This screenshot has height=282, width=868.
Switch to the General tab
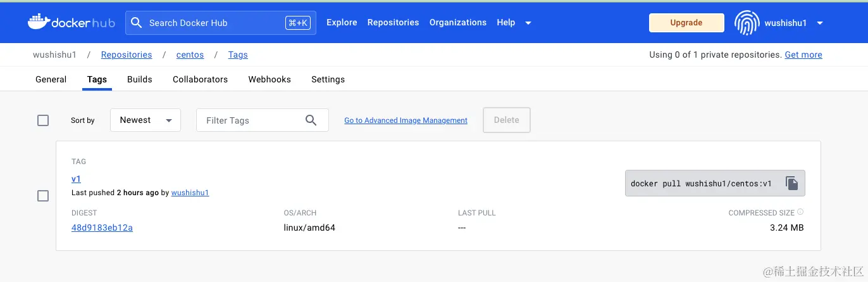coord(51,79)
